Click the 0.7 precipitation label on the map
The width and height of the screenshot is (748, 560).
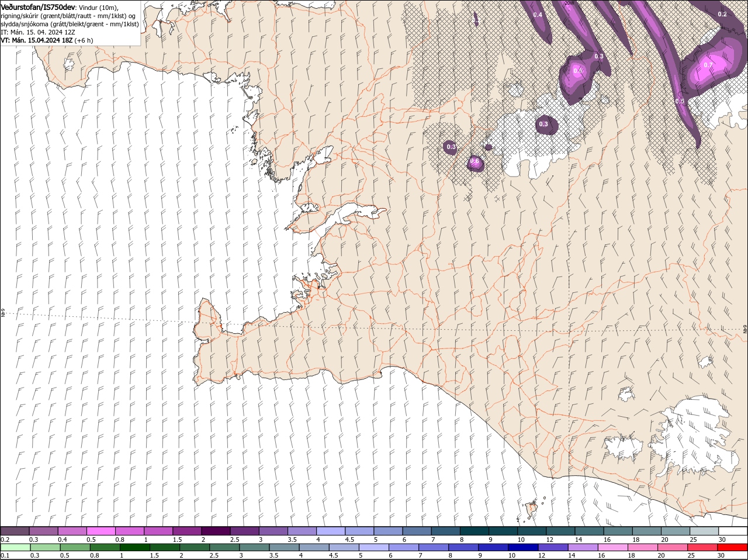[x=708, y=65]
